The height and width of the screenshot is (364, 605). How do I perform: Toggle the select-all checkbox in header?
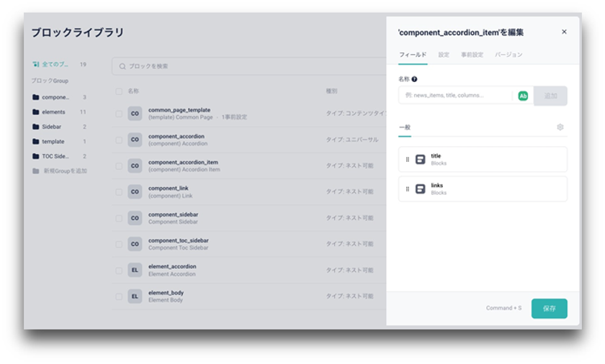tap(119, 91)
